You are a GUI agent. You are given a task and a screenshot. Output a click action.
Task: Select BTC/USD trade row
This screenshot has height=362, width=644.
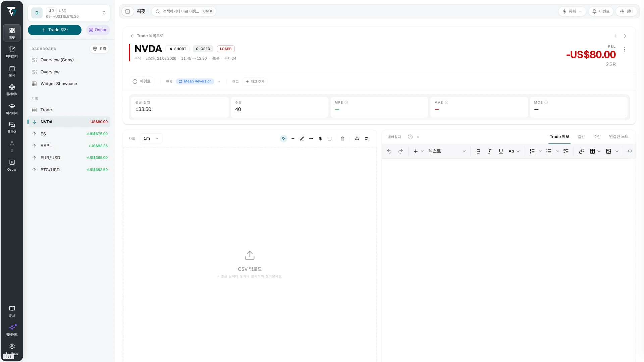click(69, 170)
